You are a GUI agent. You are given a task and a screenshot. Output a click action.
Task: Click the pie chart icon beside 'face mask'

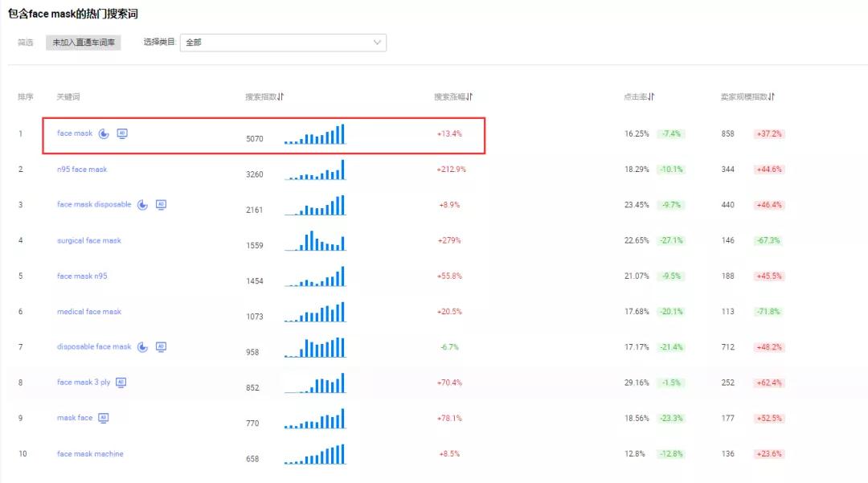(104, 133)
